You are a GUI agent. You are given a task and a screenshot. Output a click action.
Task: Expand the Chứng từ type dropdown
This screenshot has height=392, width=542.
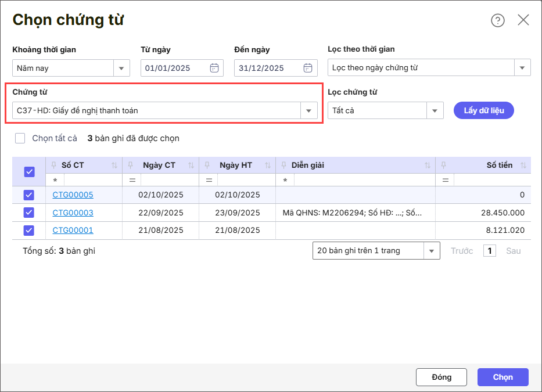308,110
